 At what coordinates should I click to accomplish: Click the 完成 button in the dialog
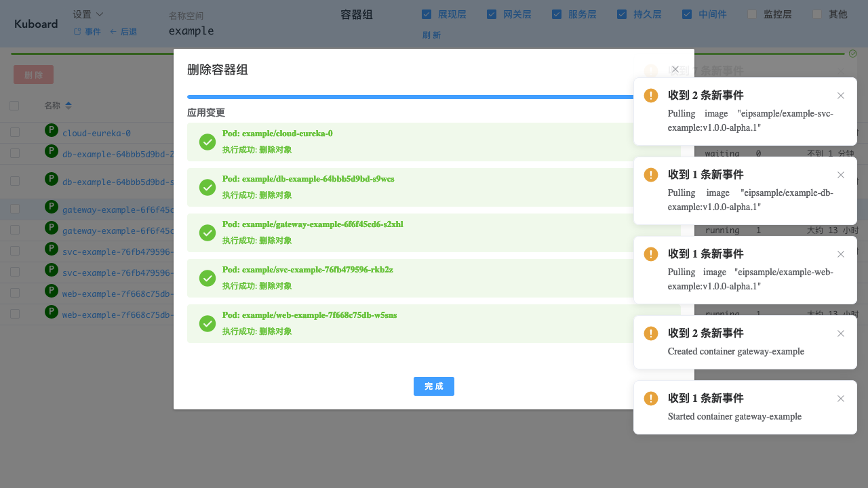[433, 386]
